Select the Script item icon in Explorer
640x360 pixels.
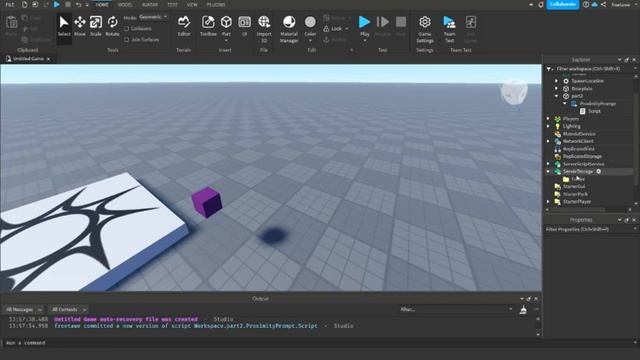[582, 111]
